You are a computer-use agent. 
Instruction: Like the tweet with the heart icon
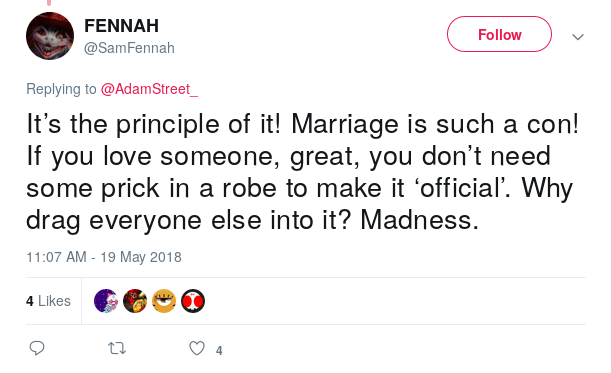197,348
